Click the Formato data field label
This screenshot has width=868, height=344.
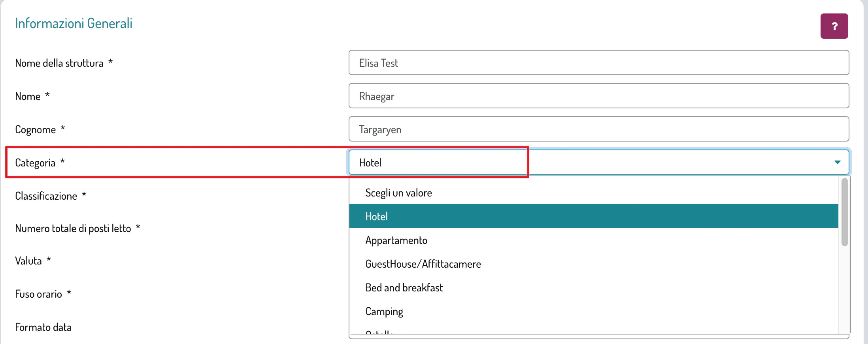point(43,327)
